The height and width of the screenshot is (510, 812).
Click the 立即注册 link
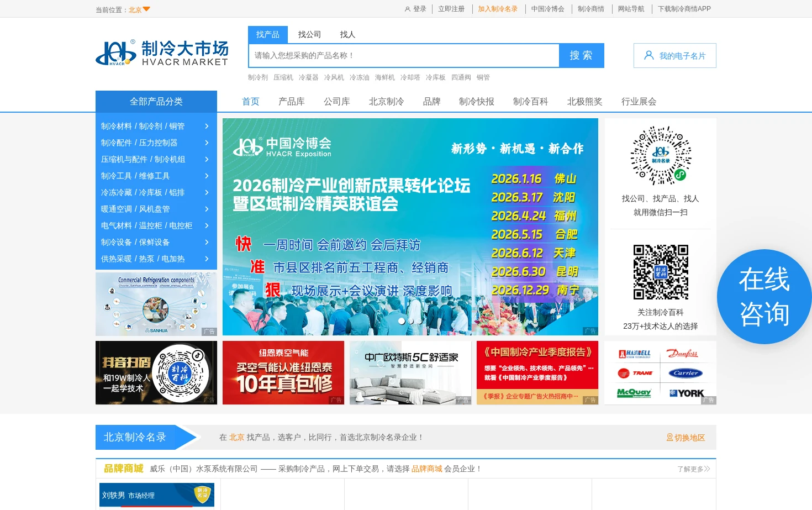[x=451, y=9]
